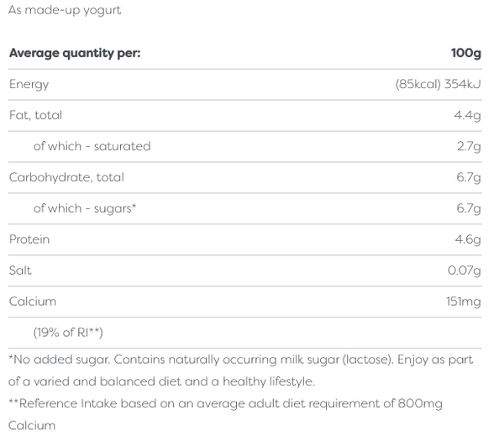Click the 'Salt' row label
The height and width of the screenshot is (441, 504).
point(21,270)
